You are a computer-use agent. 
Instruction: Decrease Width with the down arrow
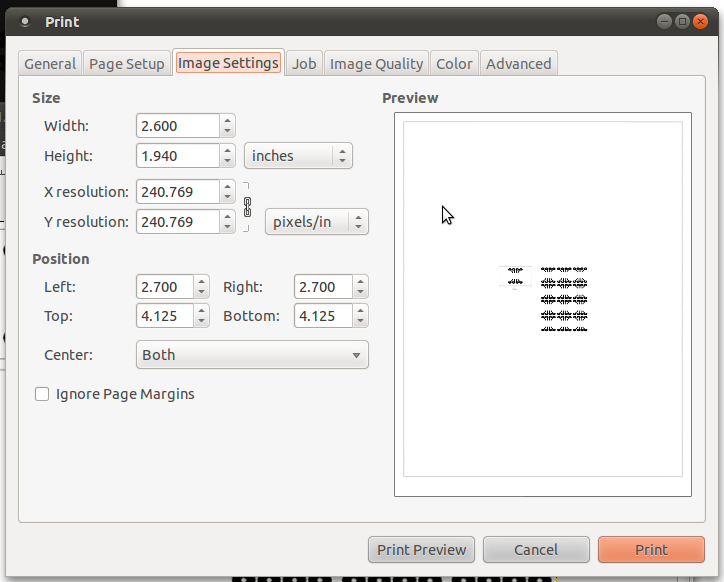click(x=227, y=131)
